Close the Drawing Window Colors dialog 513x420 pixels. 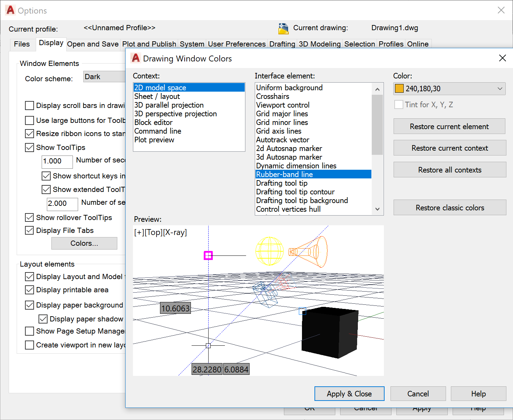pos(502,58)
